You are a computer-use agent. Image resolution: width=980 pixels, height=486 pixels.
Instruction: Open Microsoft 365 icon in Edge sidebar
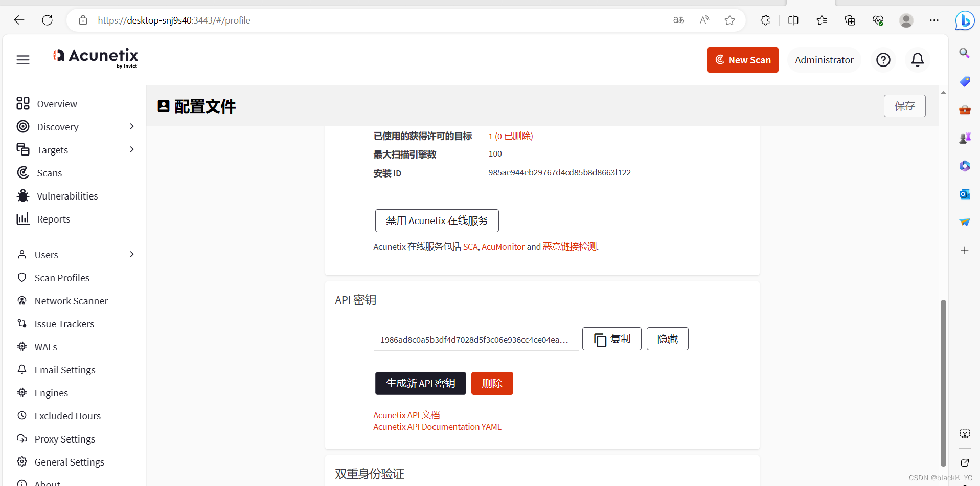[965, 166]
